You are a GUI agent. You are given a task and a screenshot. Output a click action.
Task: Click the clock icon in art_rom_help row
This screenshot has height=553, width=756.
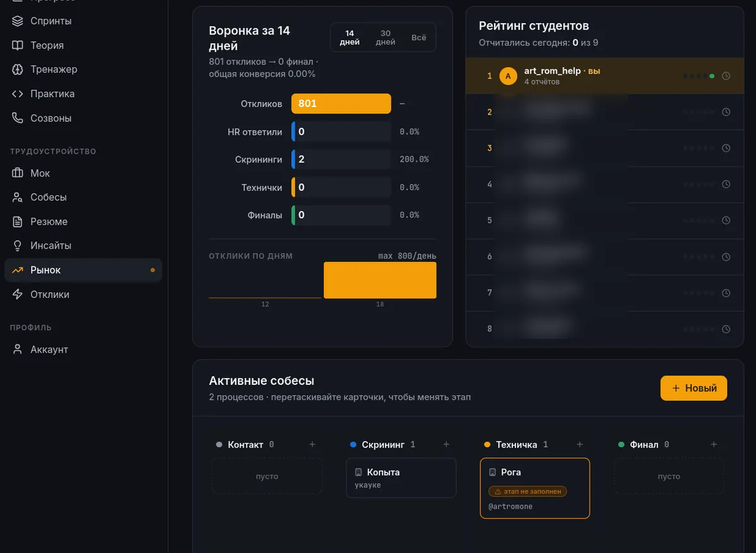pos(726,76)
